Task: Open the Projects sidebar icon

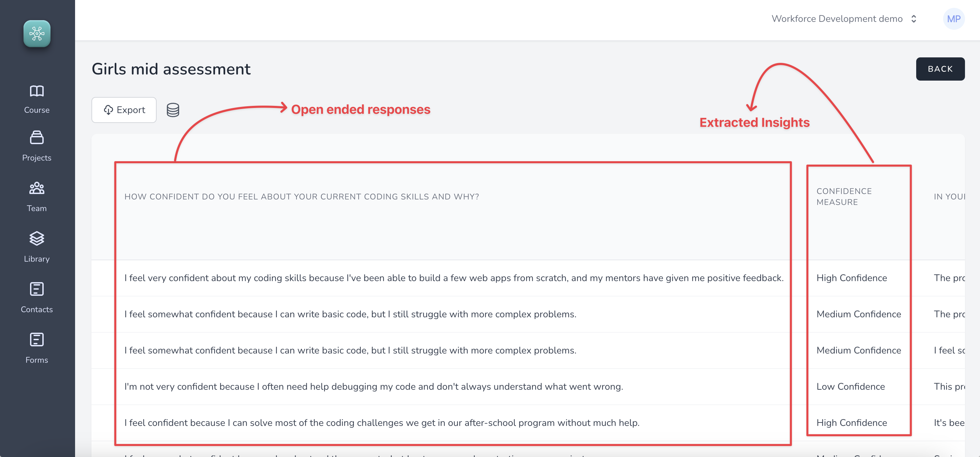Action: click(x=37, y=138)
